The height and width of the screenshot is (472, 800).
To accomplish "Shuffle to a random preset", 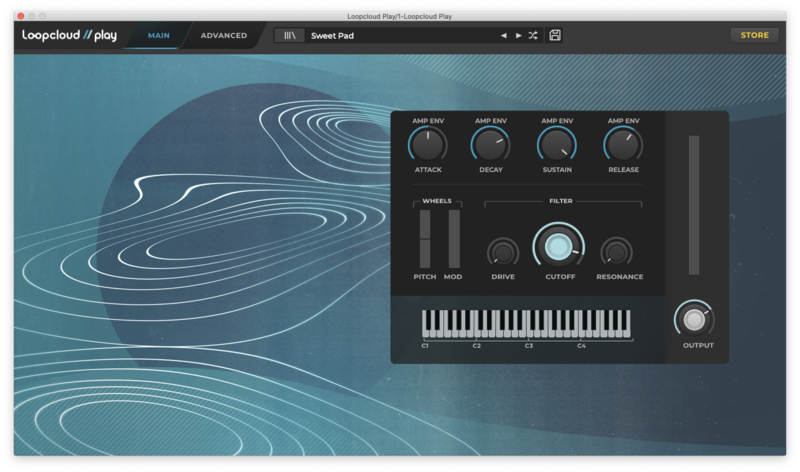I will pos(533,35).
